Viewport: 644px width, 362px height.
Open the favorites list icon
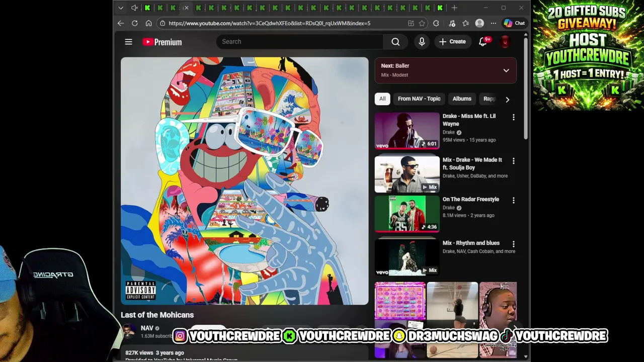[x=466, y=23]
